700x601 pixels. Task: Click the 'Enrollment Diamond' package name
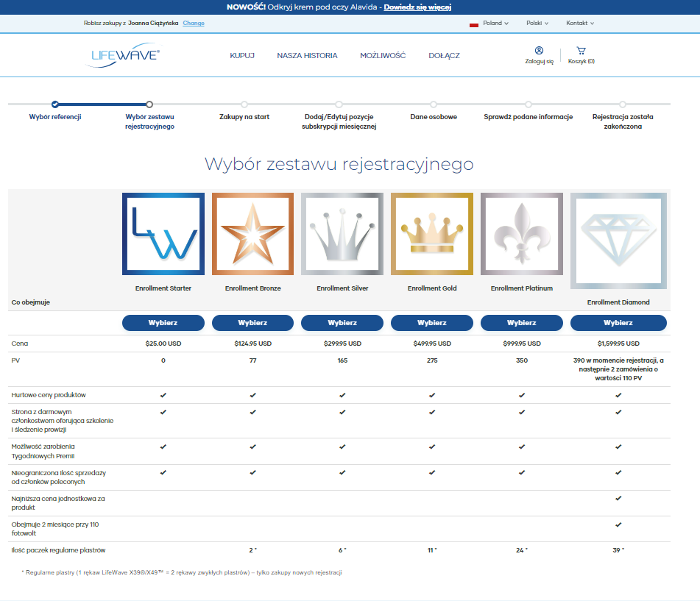[x=618, y=302]
